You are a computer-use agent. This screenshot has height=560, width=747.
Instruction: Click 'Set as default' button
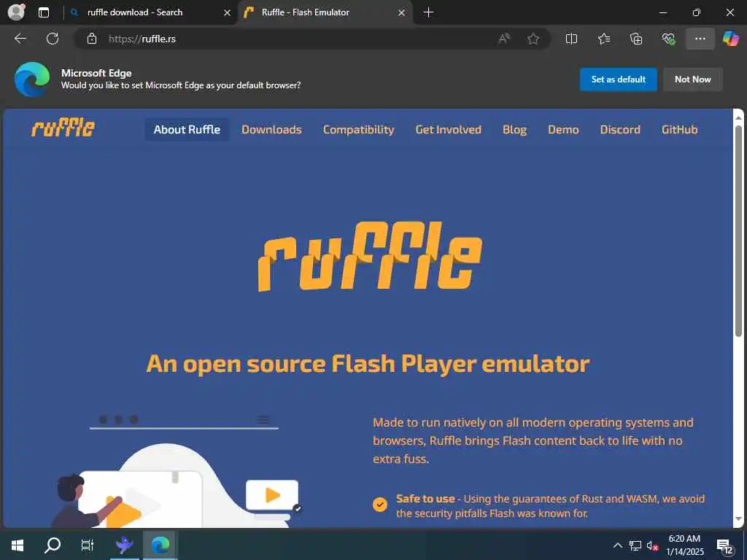[x=619, y=79]
